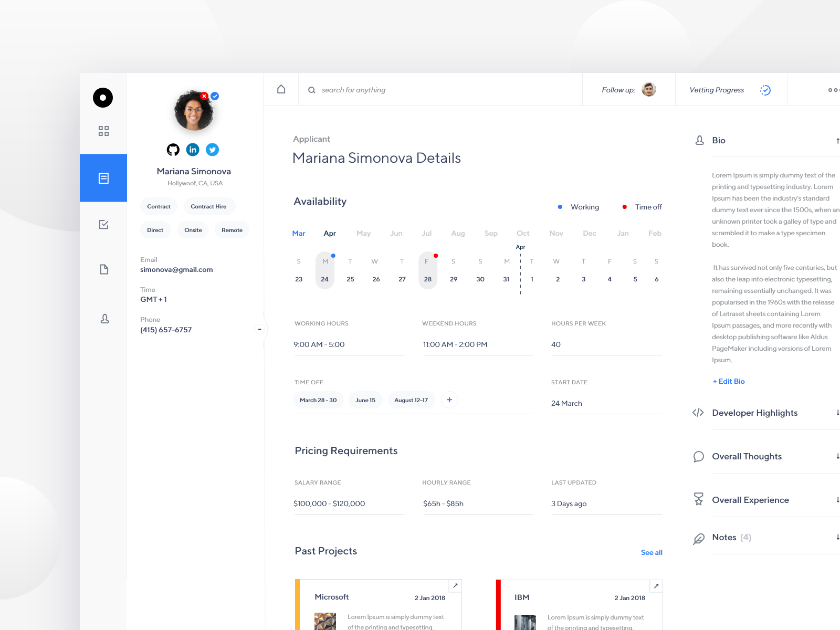
Task: Open the tasks checkmark icon in sidebar
Action: coord(103,224)
